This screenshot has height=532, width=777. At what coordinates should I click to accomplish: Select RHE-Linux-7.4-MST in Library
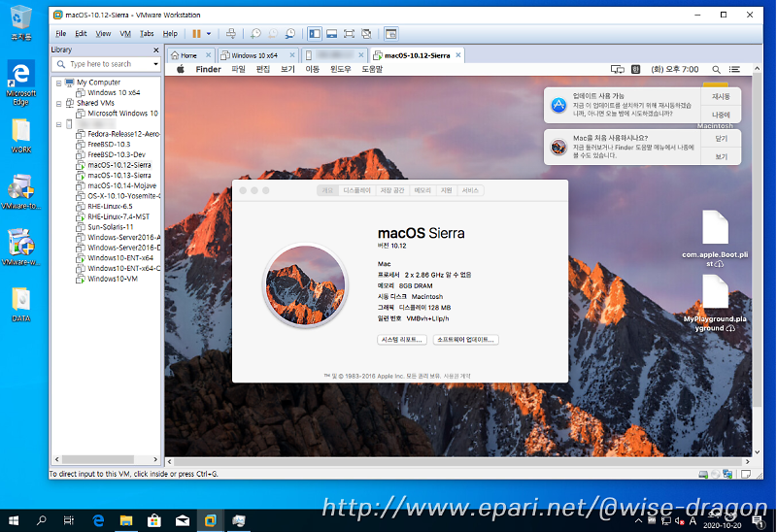(118, 216)
